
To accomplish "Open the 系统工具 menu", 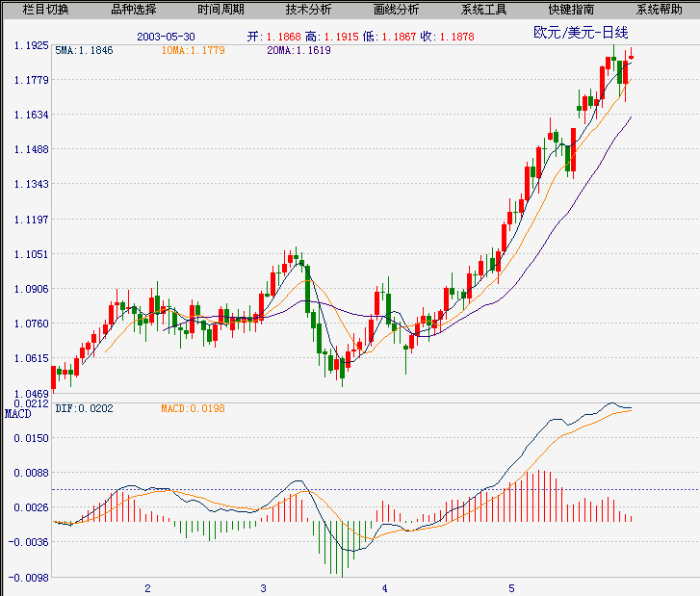I will click(x=483, y=10).
